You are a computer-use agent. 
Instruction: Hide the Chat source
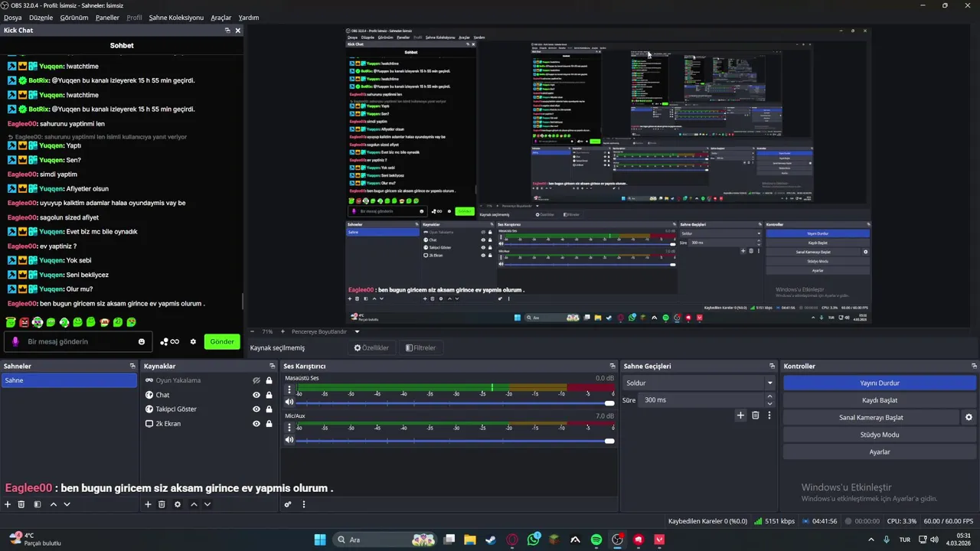[256, 395]
